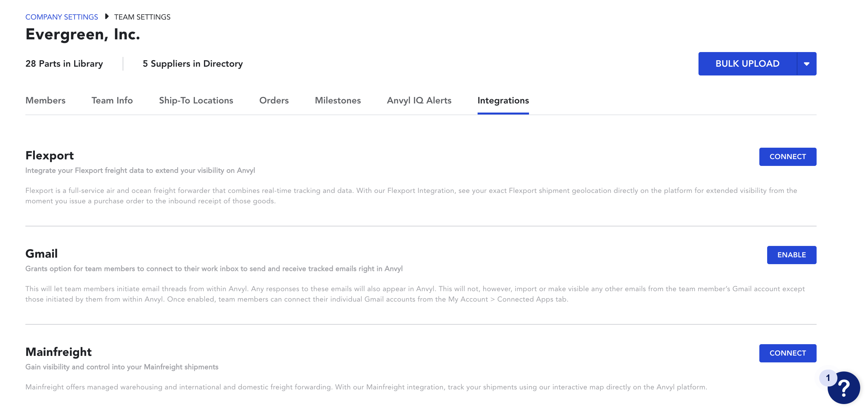868x419 pixels.
Task: Click the Bulk Upload button
Action: (747, 64)
